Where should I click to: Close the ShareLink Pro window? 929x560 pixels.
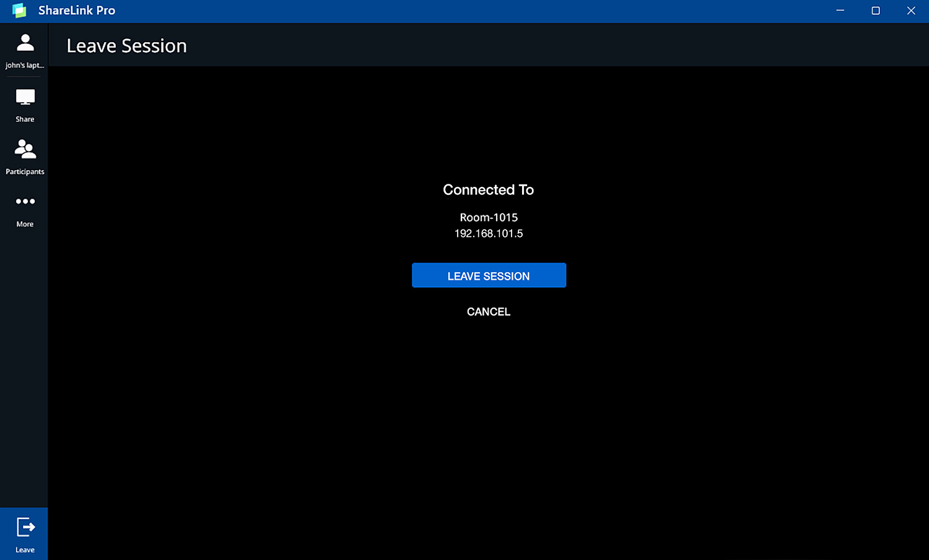pos(910,11)
